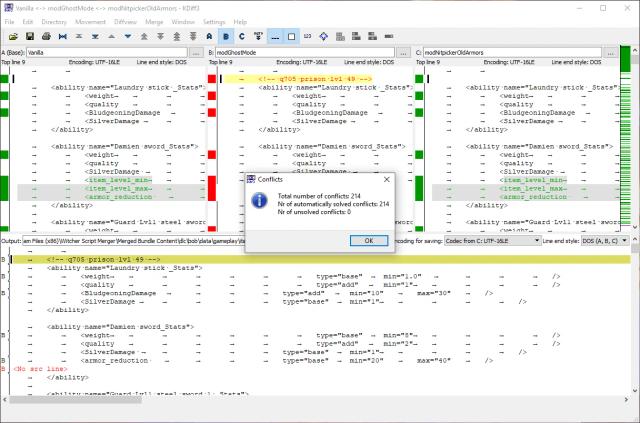
Task: Go to previous delta up arrow
Action: click(x=111, y=36)
